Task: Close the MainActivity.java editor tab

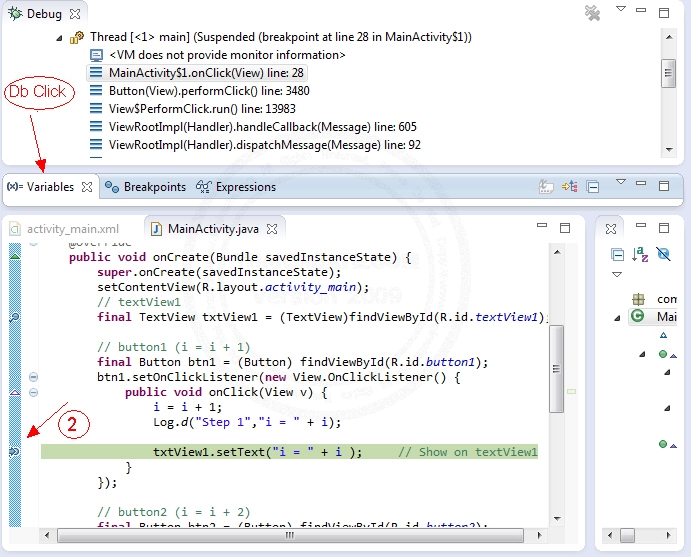Action: (272, 229)
